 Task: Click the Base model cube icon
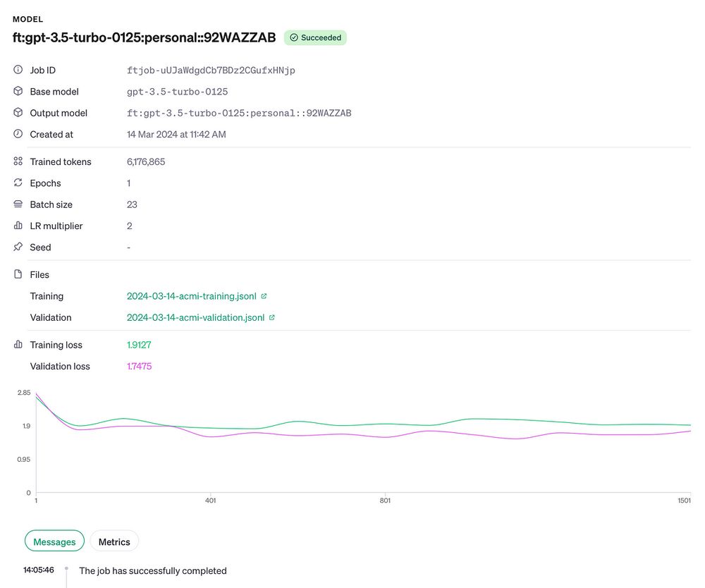18,91
